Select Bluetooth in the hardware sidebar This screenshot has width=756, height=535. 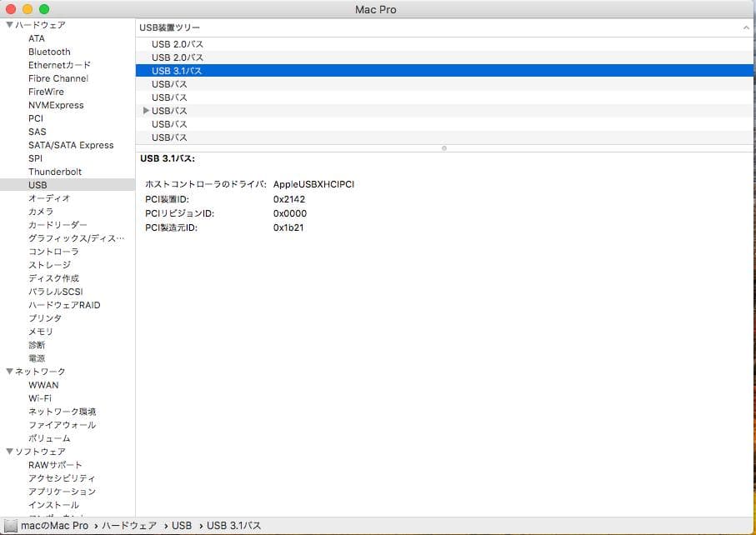(49, 52)
